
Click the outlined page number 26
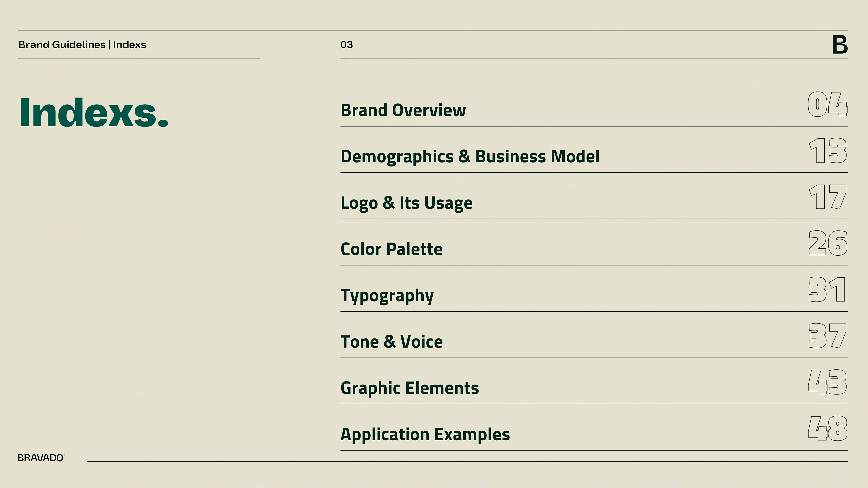point(828,243)
